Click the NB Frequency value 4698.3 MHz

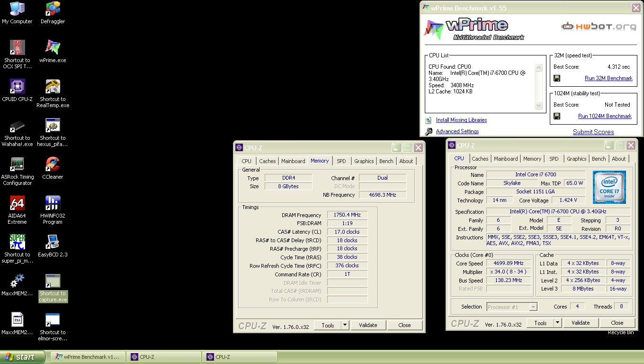pos(382,195)
